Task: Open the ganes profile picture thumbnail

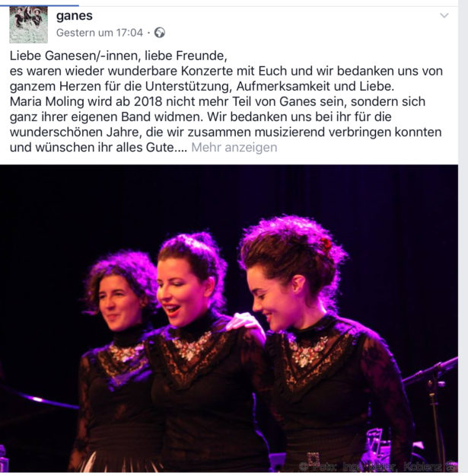Action: point(28,25)
